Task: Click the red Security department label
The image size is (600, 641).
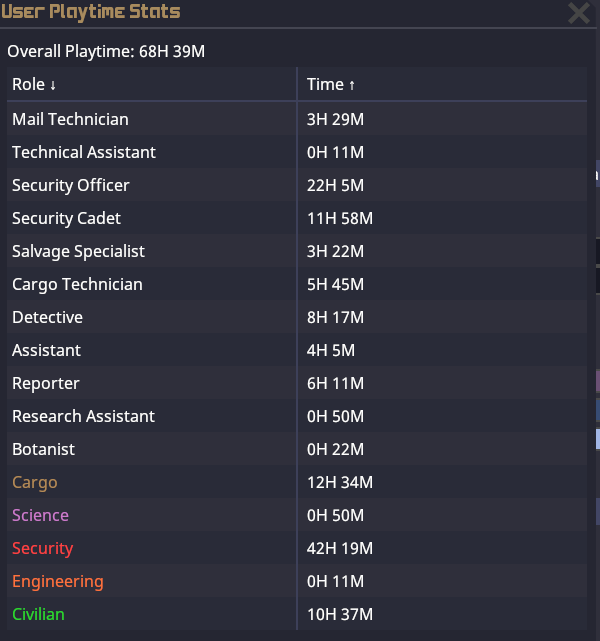Action: pos(42,548)
